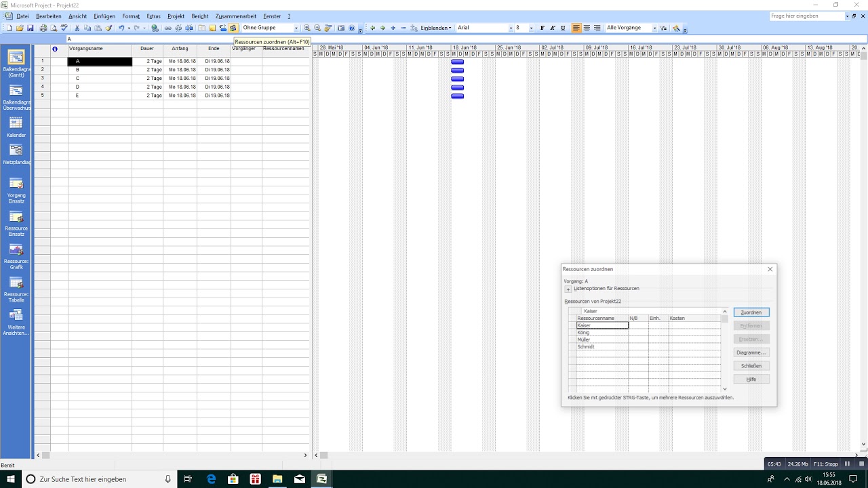
Task: Click the Zuordnen button
Action: point(751,312)
